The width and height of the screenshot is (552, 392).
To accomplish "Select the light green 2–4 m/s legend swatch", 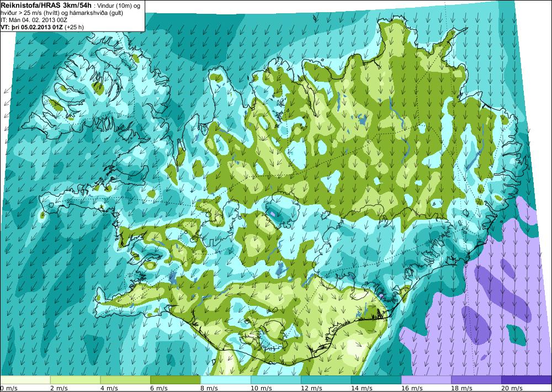I will [x=75, y=380].
